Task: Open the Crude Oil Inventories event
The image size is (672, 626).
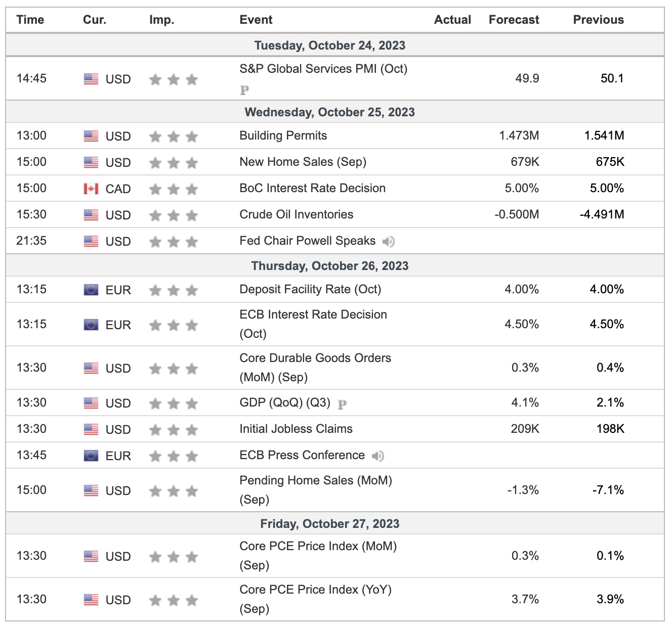Action: 297,214
